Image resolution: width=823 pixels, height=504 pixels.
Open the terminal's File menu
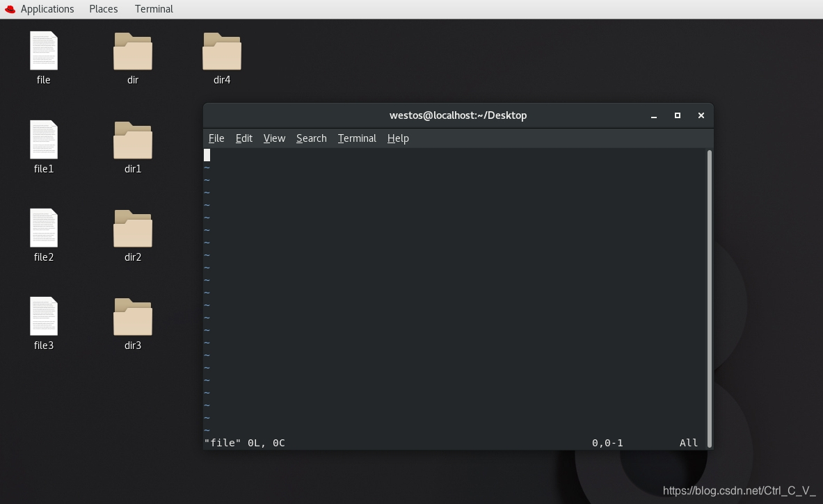216,138
